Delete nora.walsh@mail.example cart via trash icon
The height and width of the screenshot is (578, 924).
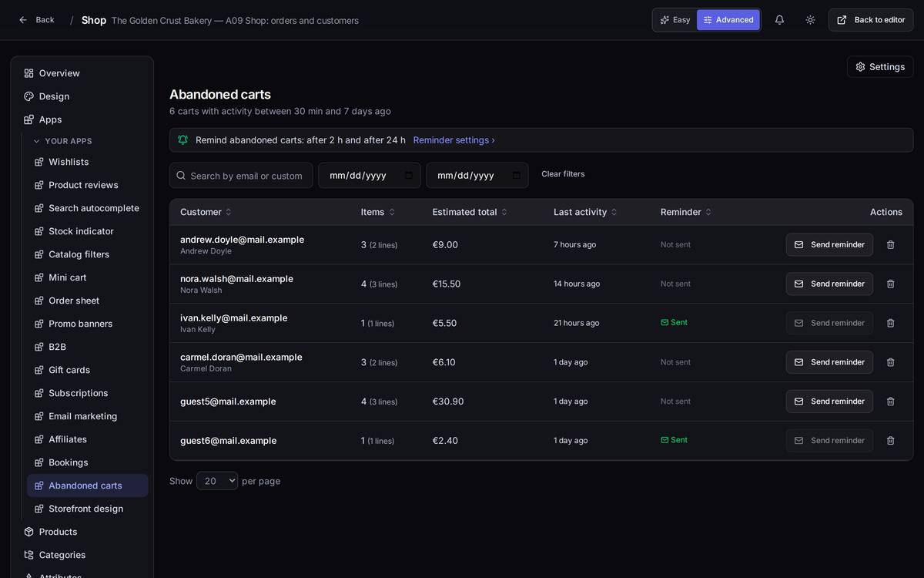(890, 284)
